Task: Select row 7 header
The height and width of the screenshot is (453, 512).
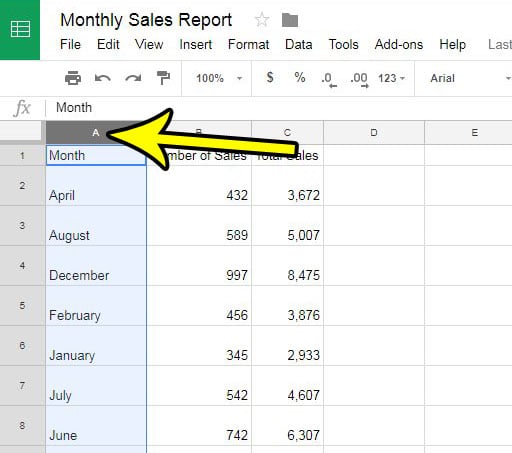Action: pyautogui.click(x=22, y=385)
